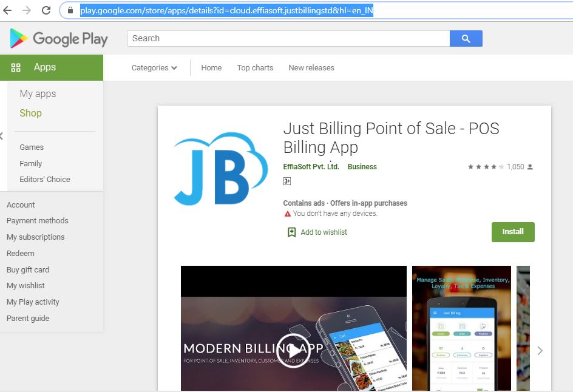Click the wishlist bookmark icon

pyautogui.click(x=291, y=232)
